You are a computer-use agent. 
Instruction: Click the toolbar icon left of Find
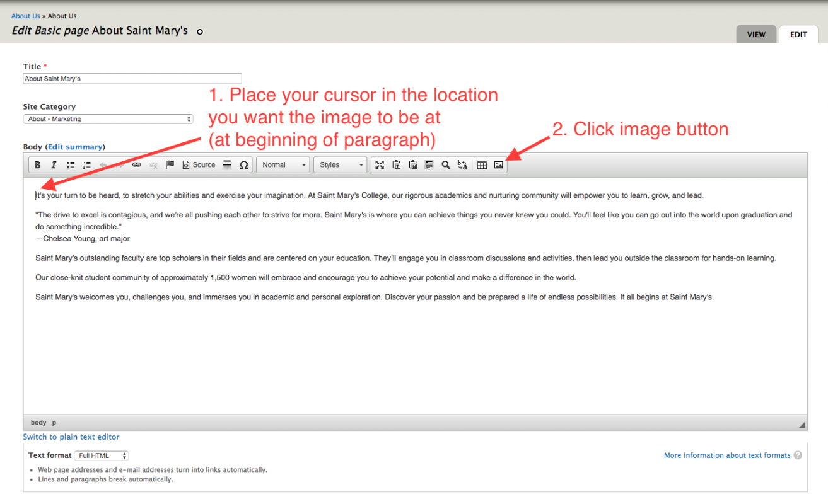point(429,165)
